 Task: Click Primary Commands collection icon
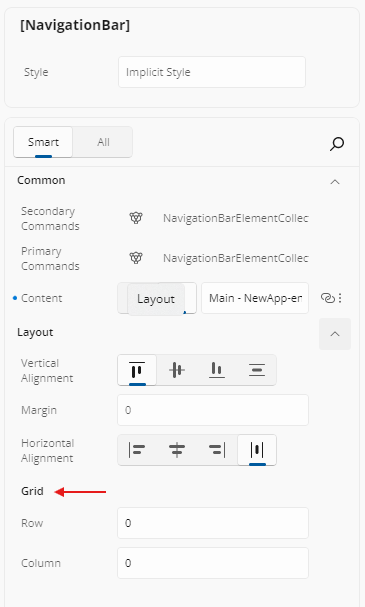[136, 258]
